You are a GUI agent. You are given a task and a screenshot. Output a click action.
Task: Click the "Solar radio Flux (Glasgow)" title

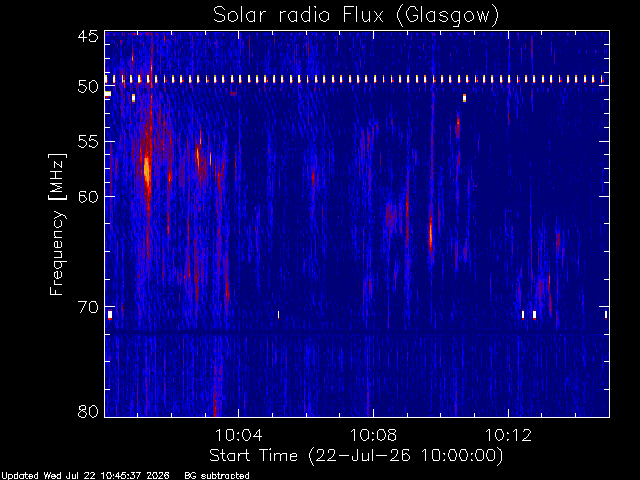point(356,16)
